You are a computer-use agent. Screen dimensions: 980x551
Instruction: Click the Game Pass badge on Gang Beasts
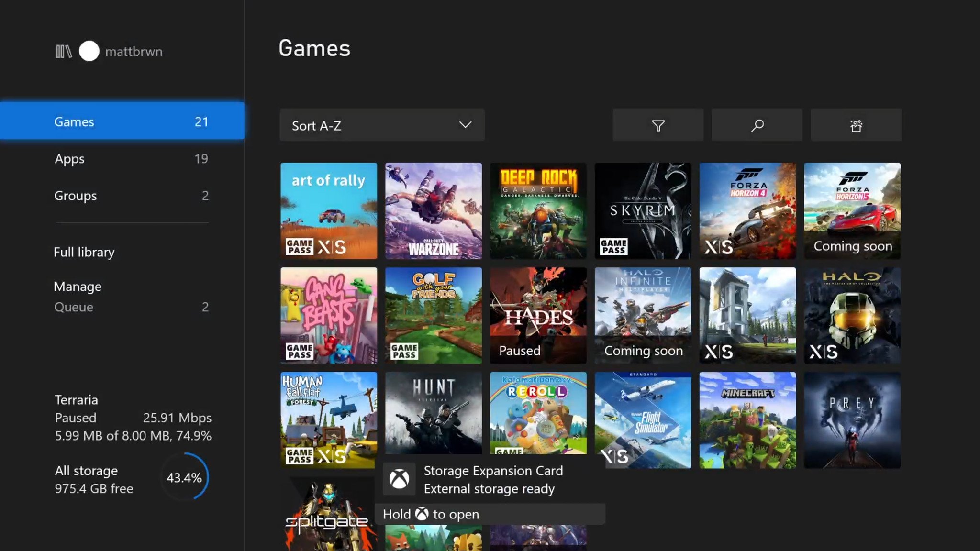(x=298, y=350)
